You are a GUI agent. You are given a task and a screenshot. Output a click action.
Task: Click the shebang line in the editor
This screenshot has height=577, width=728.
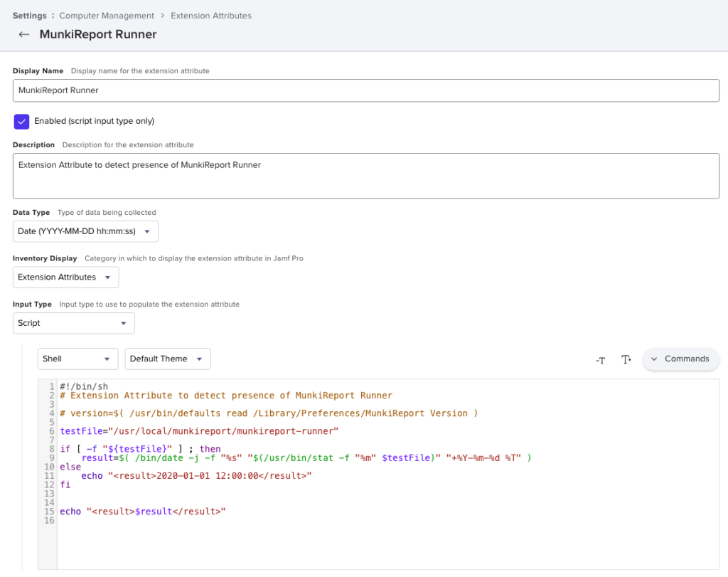(84, 386)
